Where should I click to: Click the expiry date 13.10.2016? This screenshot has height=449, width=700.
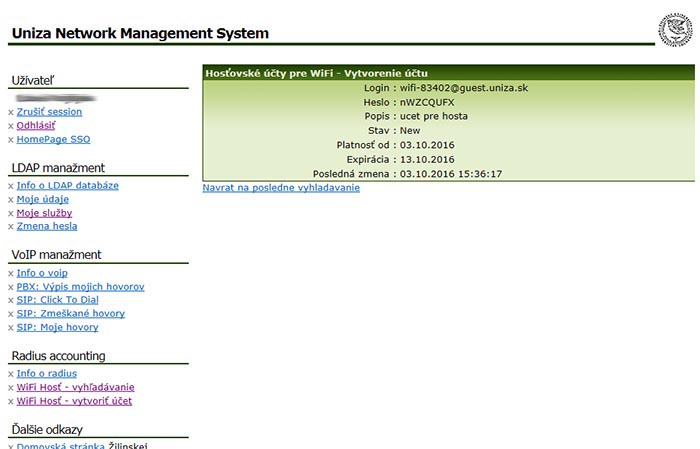(427, 159)
